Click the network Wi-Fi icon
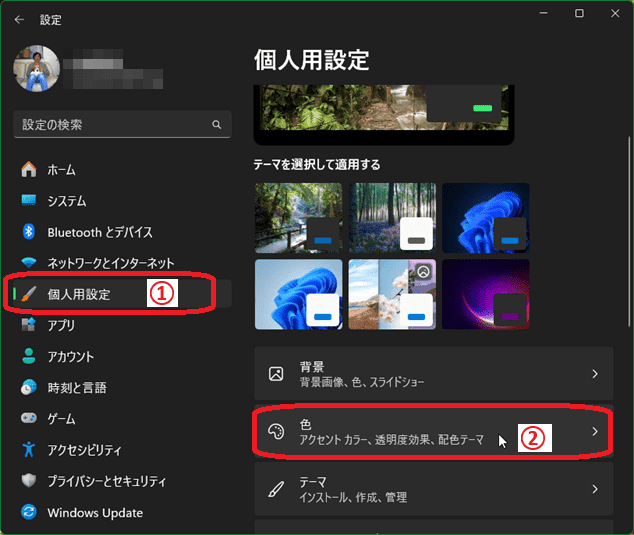Screen dimensions: 634x535 tap(29, 263)
